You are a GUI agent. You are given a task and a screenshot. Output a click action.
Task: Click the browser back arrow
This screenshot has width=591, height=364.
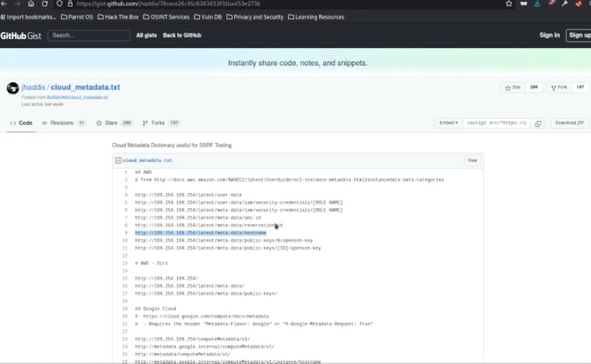4,4
